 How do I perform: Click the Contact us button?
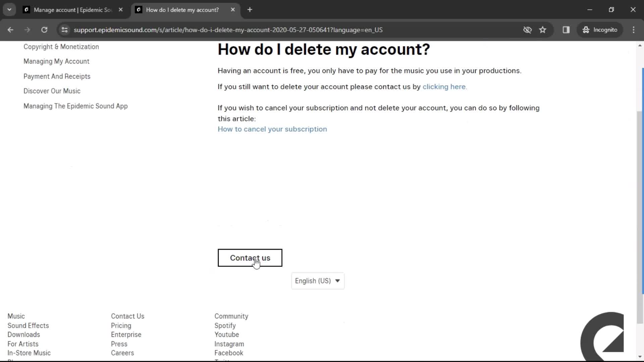[x=250, y=258]
